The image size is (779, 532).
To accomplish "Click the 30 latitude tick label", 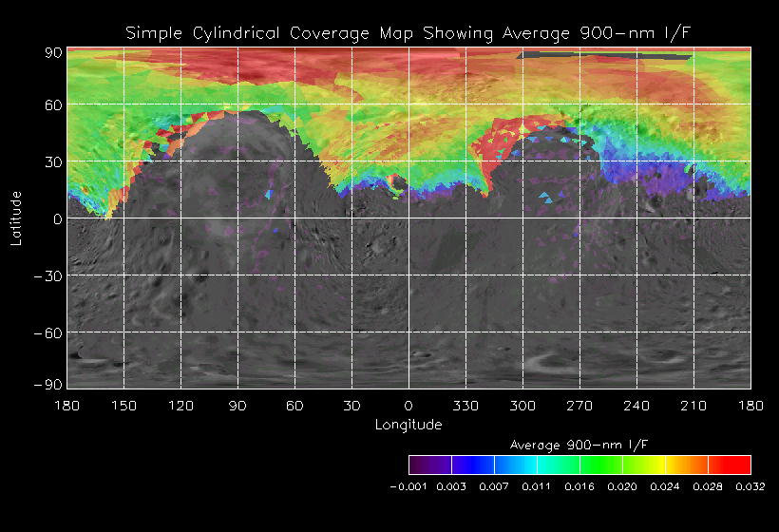I will click(x=53, y=161).
